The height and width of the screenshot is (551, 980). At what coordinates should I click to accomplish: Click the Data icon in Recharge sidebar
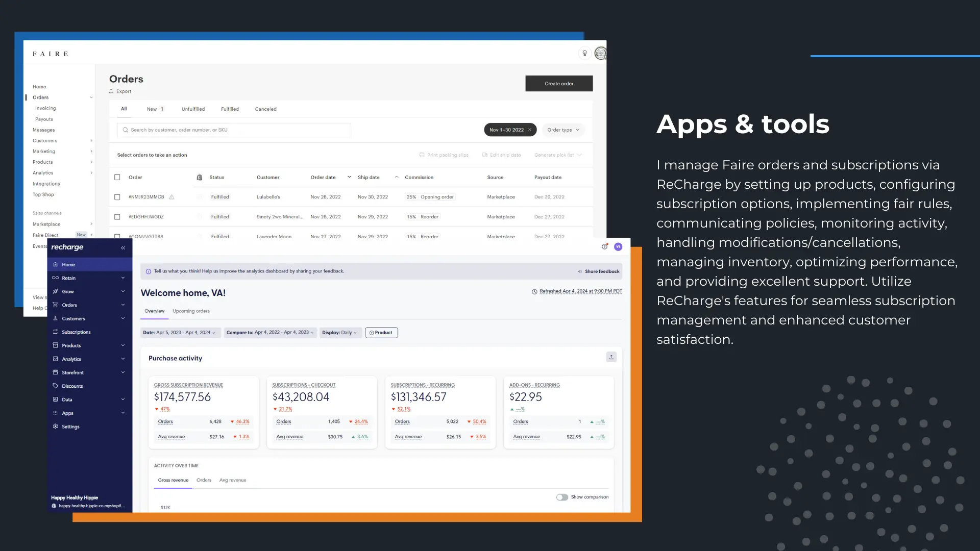[55, 399]
